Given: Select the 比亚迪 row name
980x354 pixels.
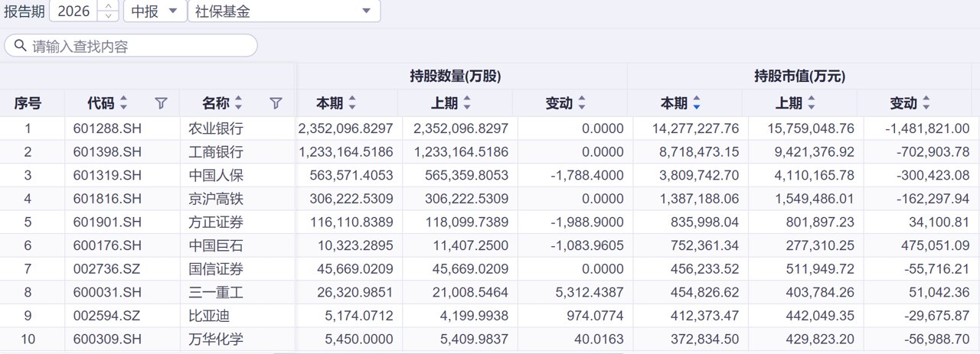Looking at the screenshot, I should 209,316.
